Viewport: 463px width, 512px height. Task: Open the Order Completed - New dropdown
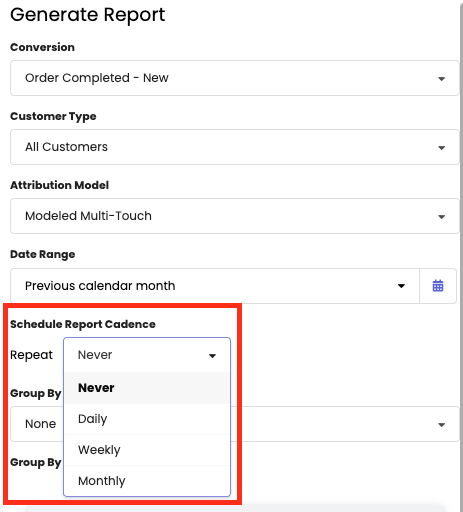(235, 78)
